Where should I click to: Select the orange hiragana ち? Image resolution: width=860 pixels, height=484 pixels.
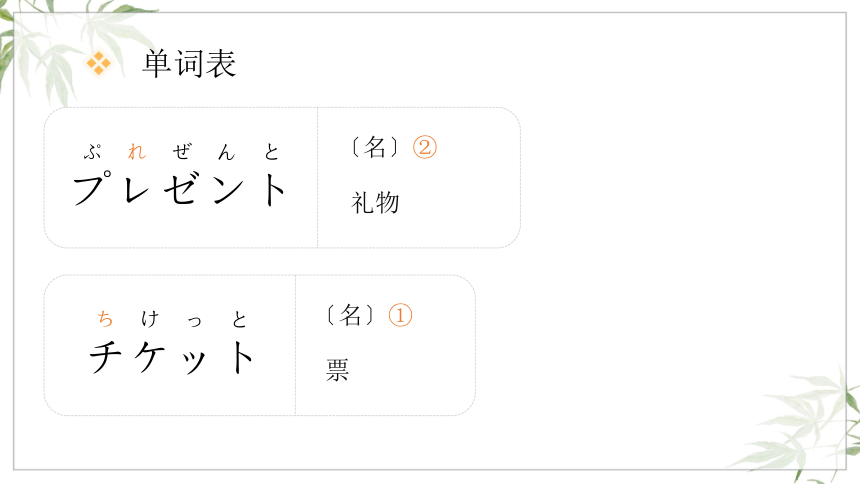(x=105, y=319)
